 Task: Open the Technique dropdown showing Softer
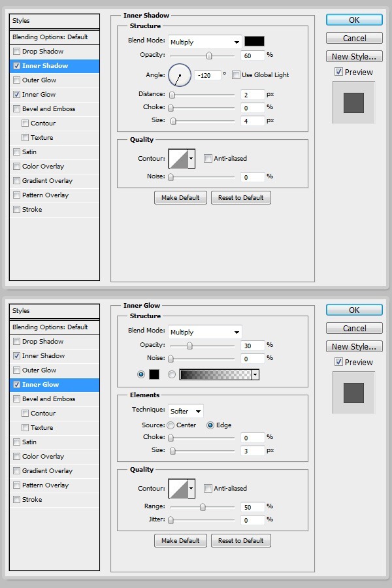click(186, 411)
